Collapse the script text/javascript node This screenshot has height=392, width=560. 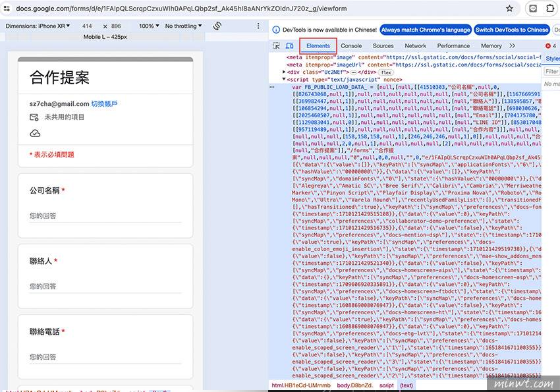(x=284, y=79)
